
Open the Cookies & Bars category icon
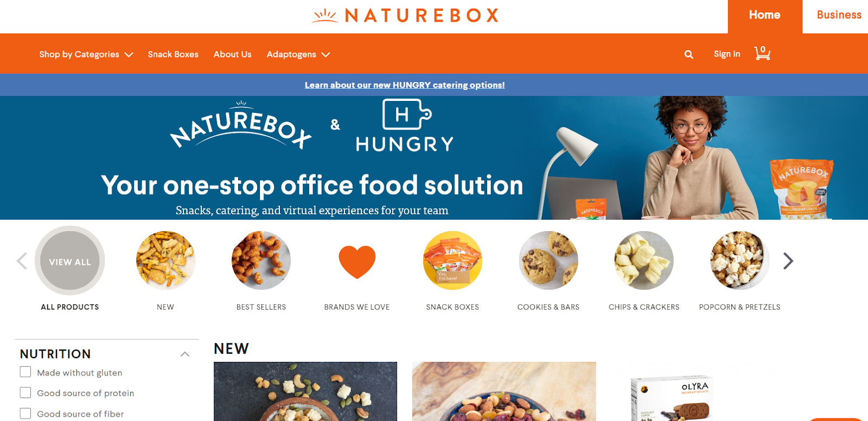548,260
